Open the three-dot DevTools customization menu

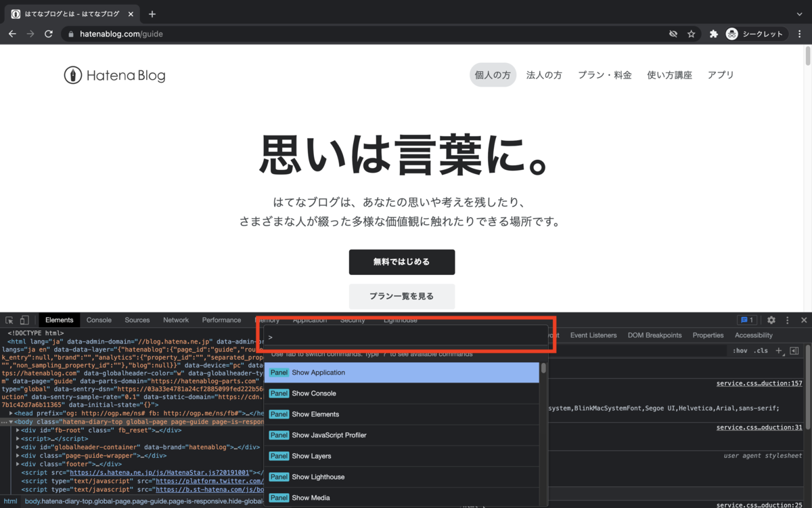tap(787, 319)
